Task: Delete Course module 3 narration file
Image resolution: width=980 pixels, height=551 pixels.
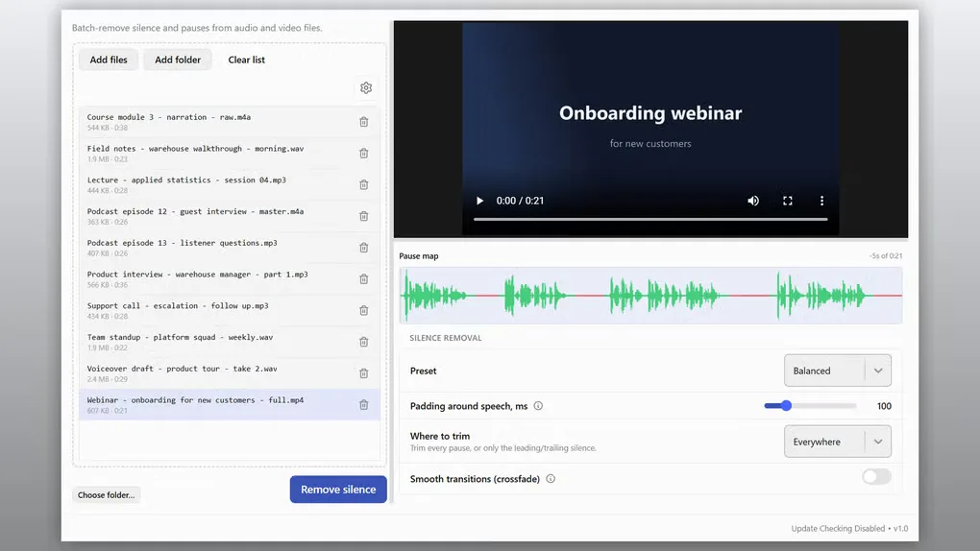Action: coord(364,122)
